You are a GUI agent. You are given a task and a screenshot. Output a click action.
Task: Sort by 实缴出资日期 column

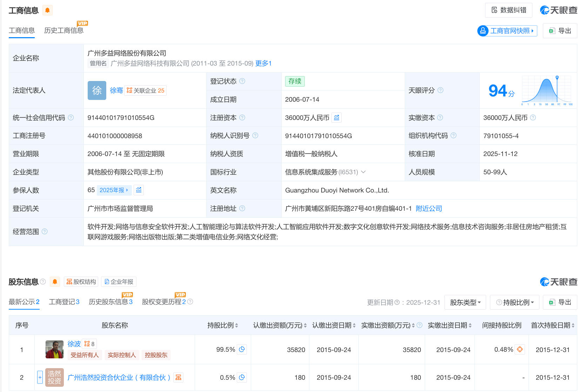[x=470, y=325]
